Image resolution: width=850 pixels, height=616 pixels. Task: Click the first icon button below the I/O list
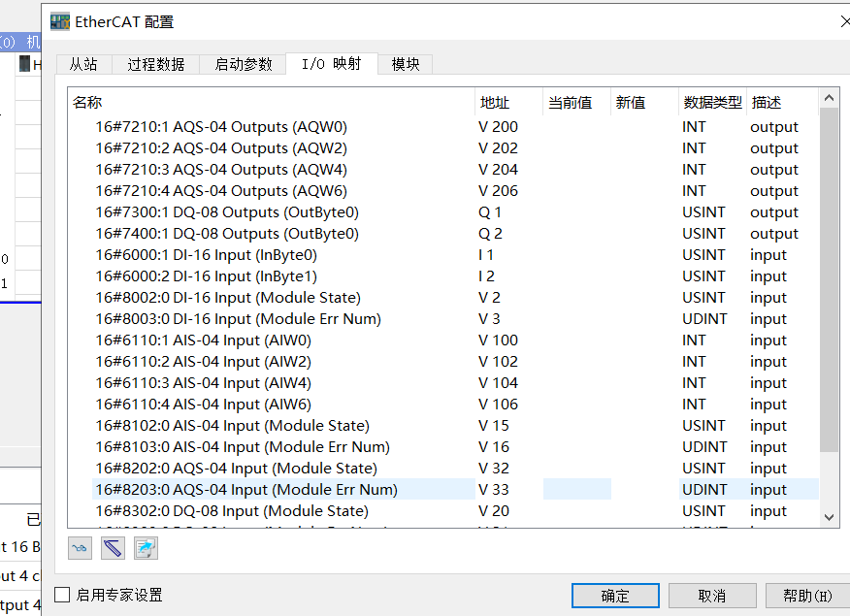pos(81,548)
